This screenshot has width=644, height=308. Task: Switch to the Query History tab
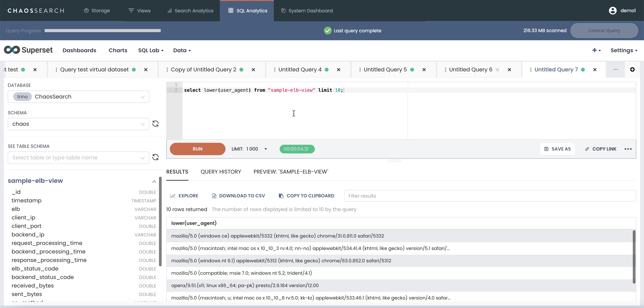click(x=221, y=172)
